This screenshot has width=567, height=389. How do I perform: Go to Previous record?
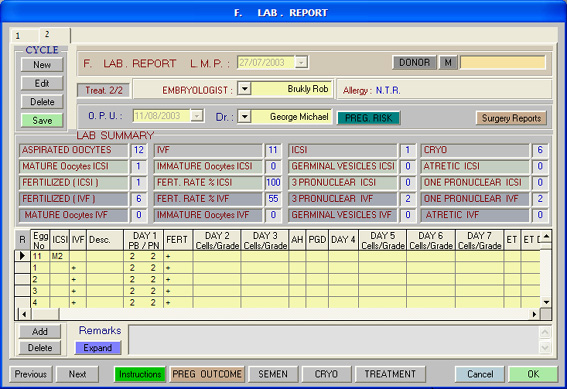pyautogui.click(x=31, y=374)
